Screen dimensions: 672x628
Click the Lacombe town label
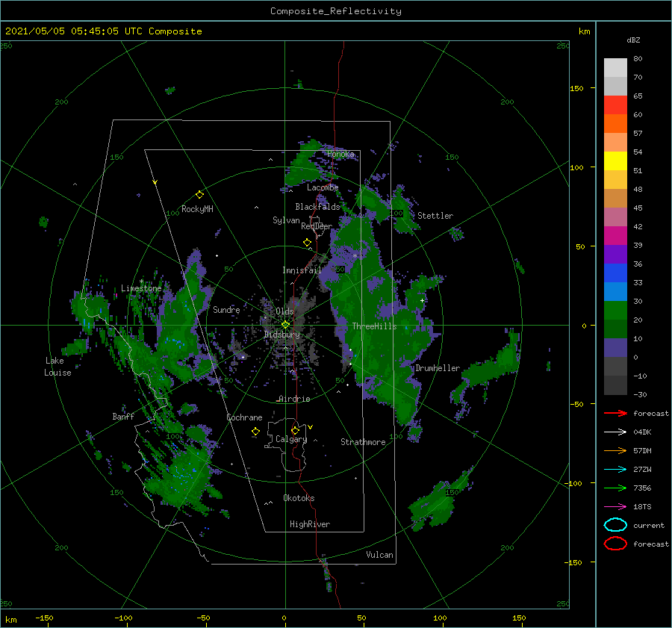pyautogui.click(x=323, y=187)
